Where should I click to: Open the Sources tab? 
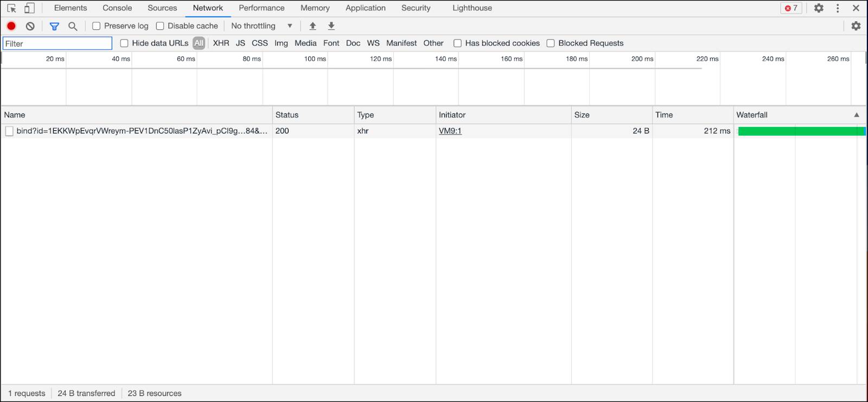pos(162,8)
